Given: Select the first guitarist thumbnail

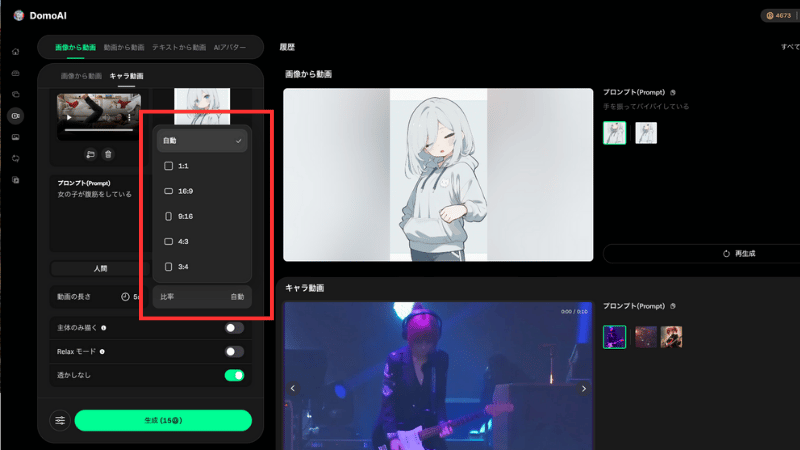Looking at the screenshot, I should [x=614, y=337].
